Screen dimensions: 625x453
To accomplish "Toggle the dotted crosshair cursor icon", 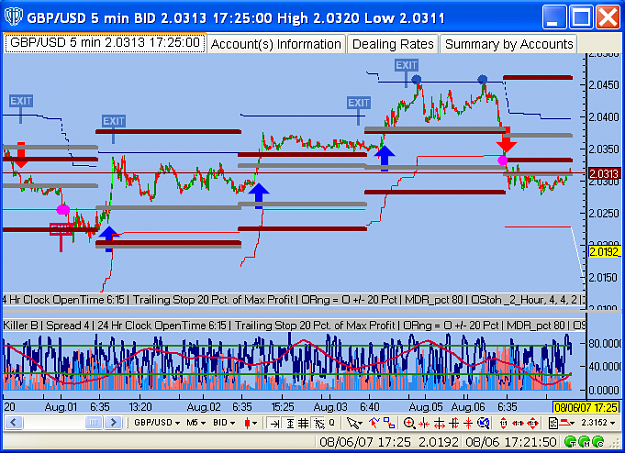I will click(319, 423).
